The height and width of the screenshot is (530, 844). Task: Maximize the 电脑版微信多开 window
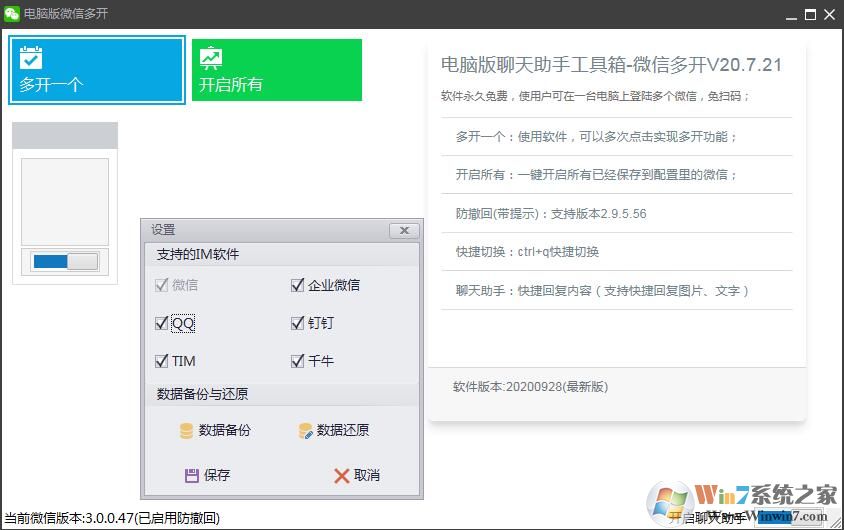click(810, 15)
